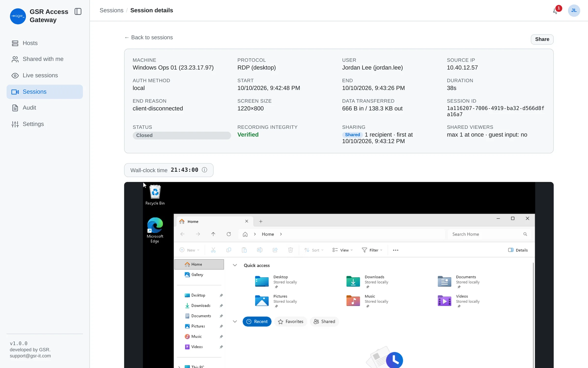Click the Delete trash icon in Explorer
Screen dimensions: 588x368
pyautogui.click(x=290, y=250)
